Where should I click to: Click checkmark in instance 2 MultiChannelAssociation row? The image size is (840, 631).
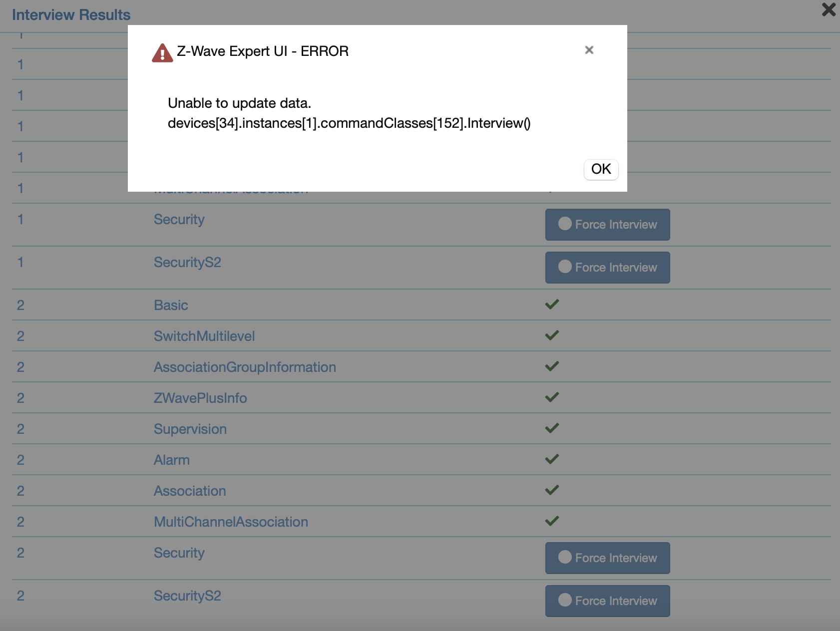[x=552, y=521]
